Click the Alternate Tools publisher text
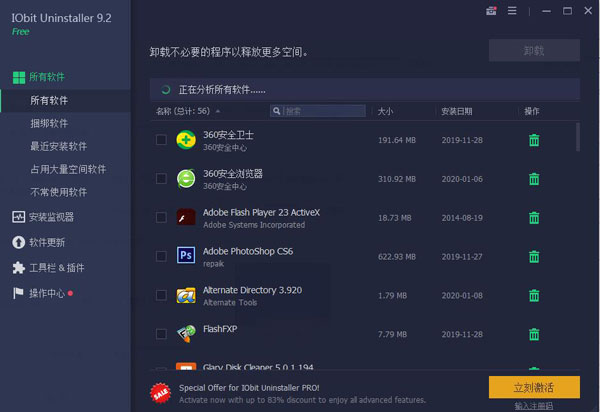The height and width of the screenshot is (412, 600). [230, 303]
